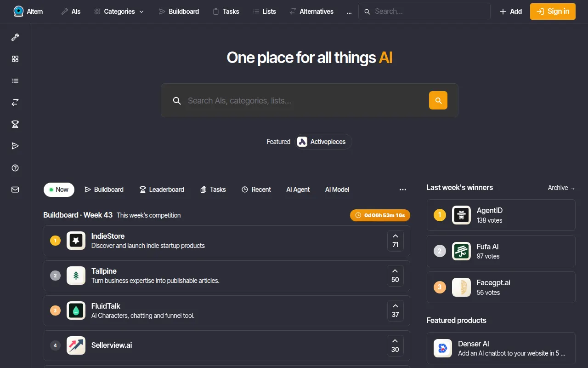Open the help question-mark icon in left sidebar
The image size is (588, 368).
15,168
